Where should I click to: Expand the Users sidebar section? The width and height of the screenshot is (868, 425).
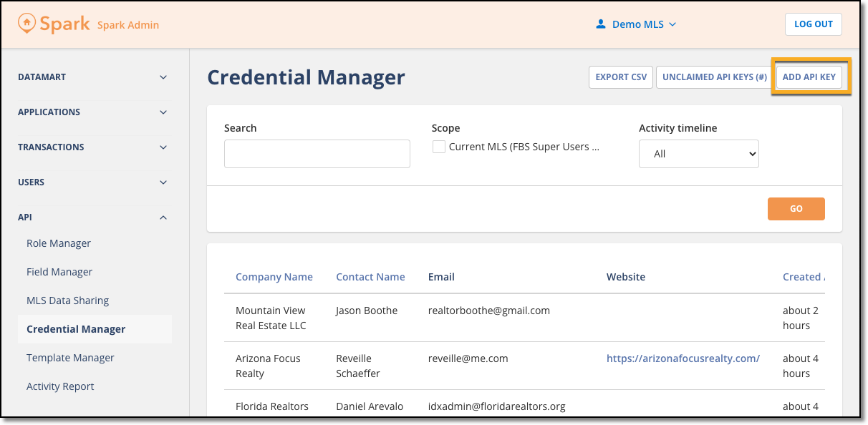pos(93,182)
